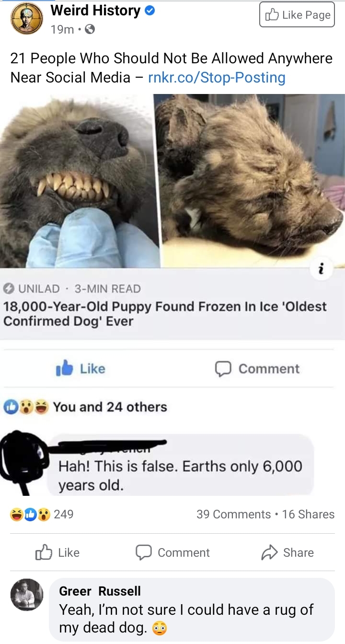Click the globe public visibility icon
This screenshot has width=345, height=644.
click(89, 30)
